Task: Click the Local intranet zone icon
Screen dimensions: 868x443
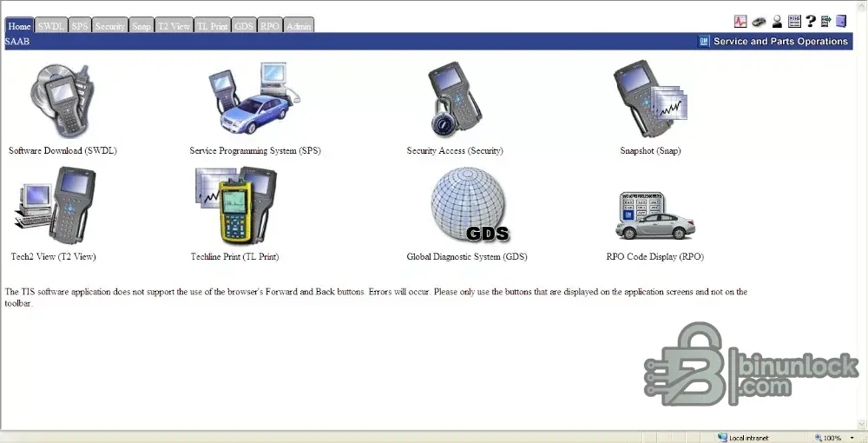Action: 722,438
